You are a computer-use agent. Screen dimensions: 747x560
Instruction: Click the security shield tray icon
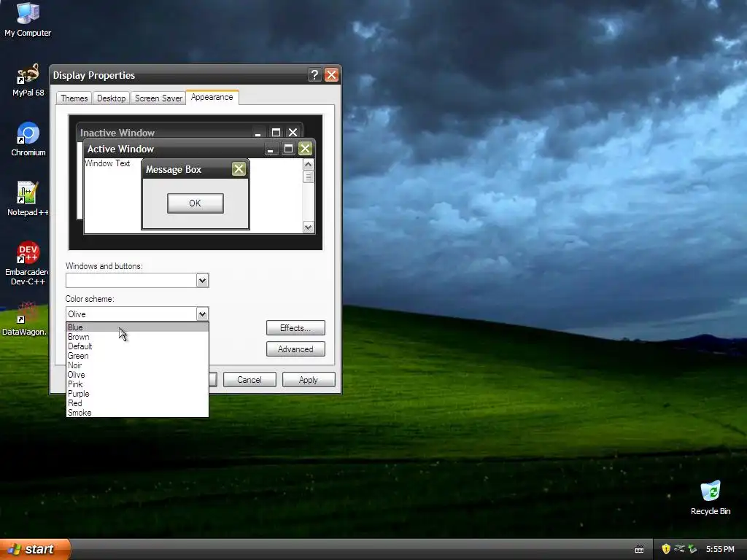666,549
